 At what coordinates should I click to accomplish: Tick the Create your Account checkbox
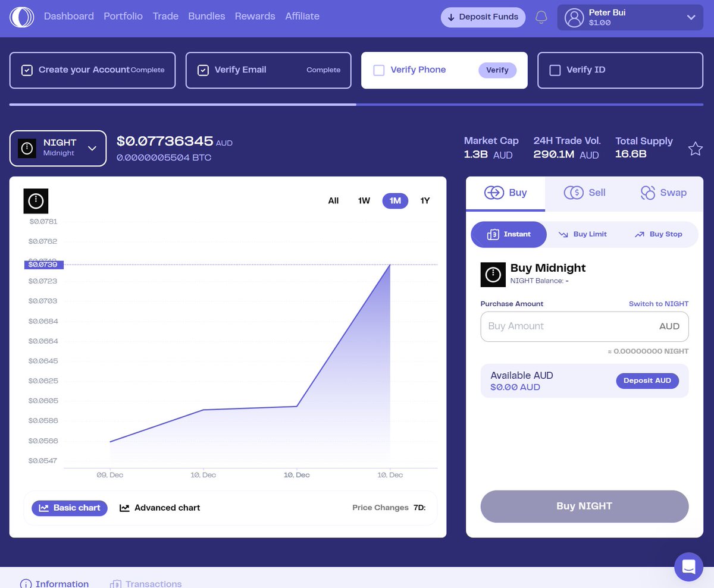pos(27,70)
